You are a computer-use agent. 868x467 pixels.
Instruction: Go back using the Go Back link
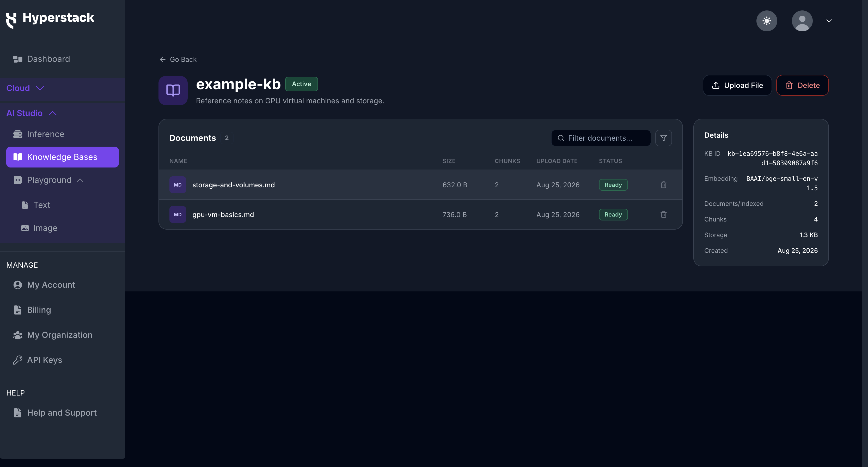click(x=178, y=59)
